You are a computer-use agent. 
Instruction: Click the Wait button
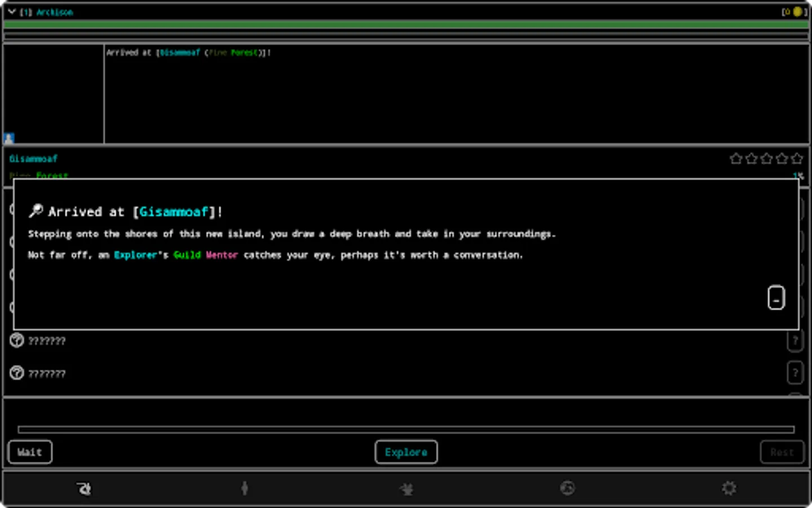(29, 452)
